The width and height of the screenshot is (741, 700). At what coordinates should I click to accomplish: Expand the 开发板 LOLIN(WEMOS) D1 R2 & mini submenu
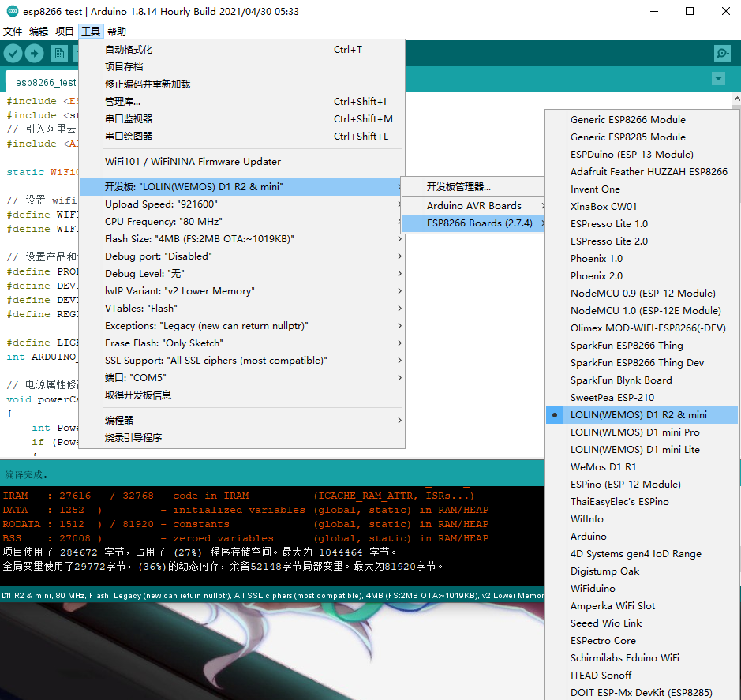click(x=241, y=187)
